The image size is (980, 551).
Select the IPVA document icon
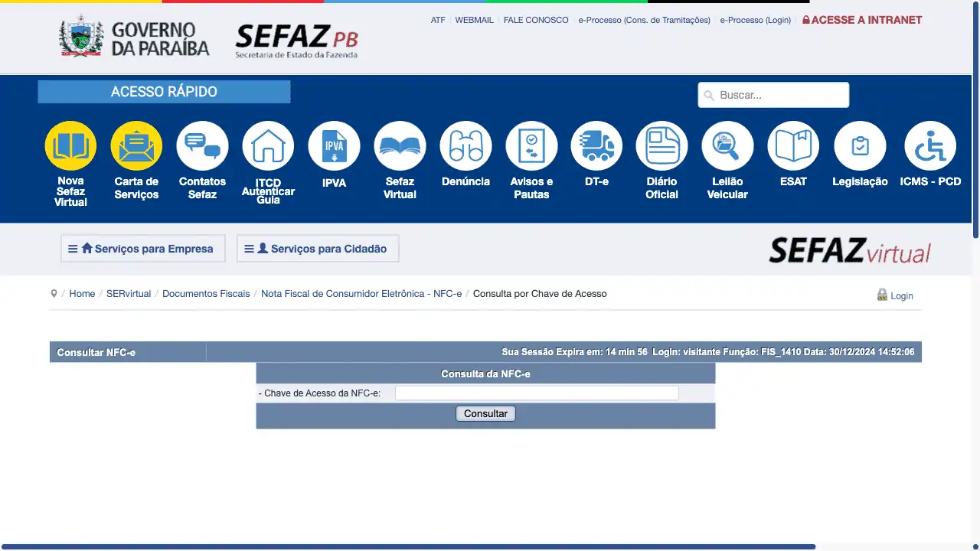pos(334,146)
